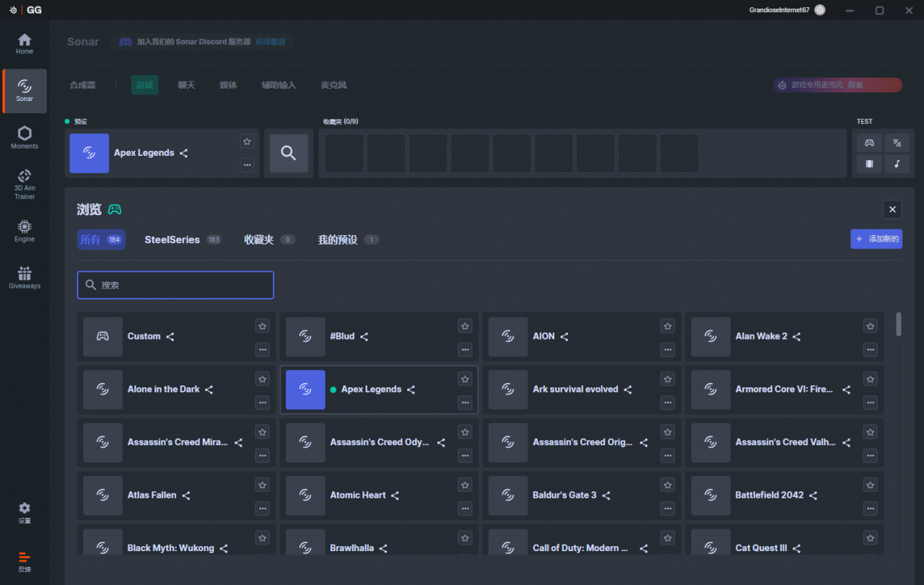
Task: Open the Engine sidebar section
Action: (x=25, y=231)
